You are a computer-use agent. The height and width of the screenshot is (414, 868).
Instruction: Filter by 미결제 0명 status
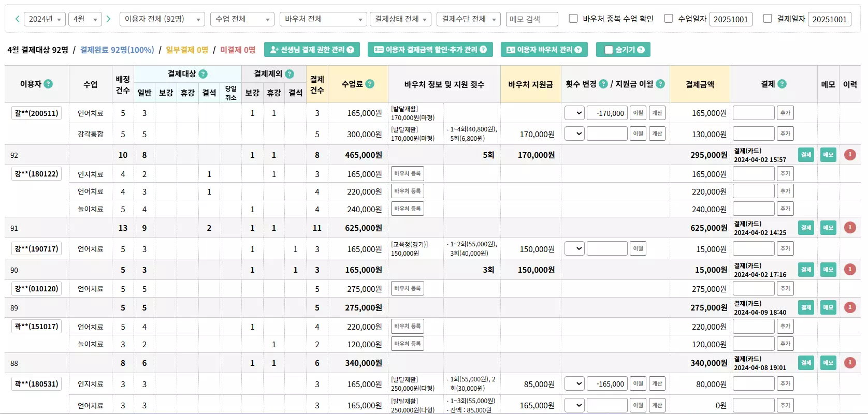[x=238, y=50]
